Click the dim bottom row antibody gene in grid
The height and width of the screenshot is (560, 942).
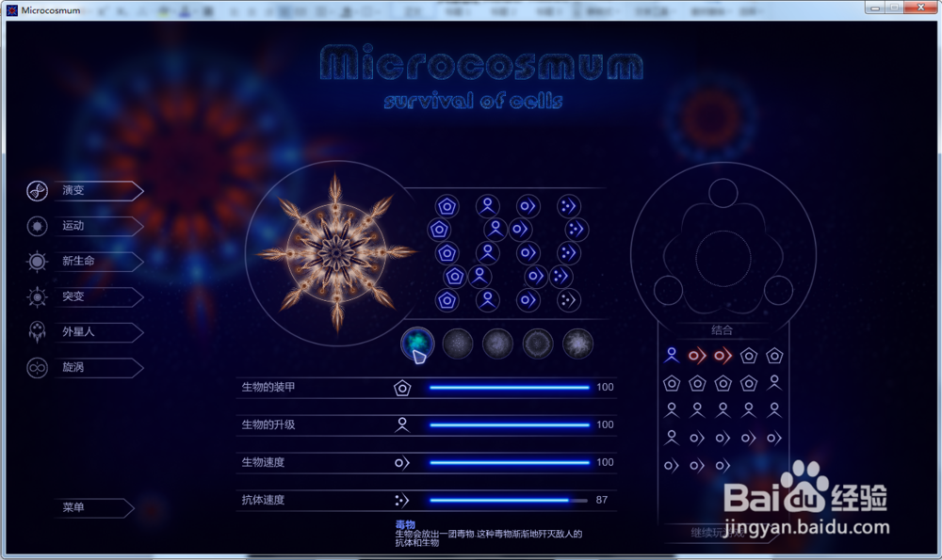pyautogui.click(x=568, y=300)
